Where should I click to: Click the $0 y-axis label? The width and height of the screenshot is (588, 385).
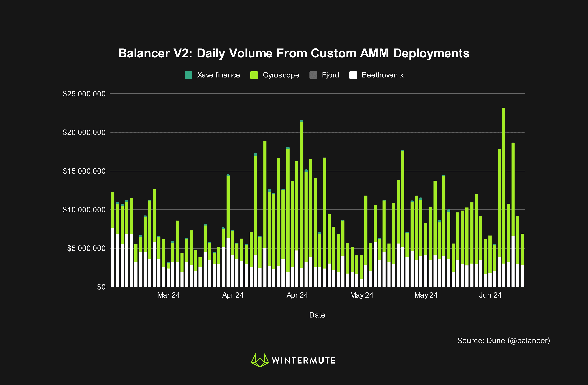[x=101, y=287]
